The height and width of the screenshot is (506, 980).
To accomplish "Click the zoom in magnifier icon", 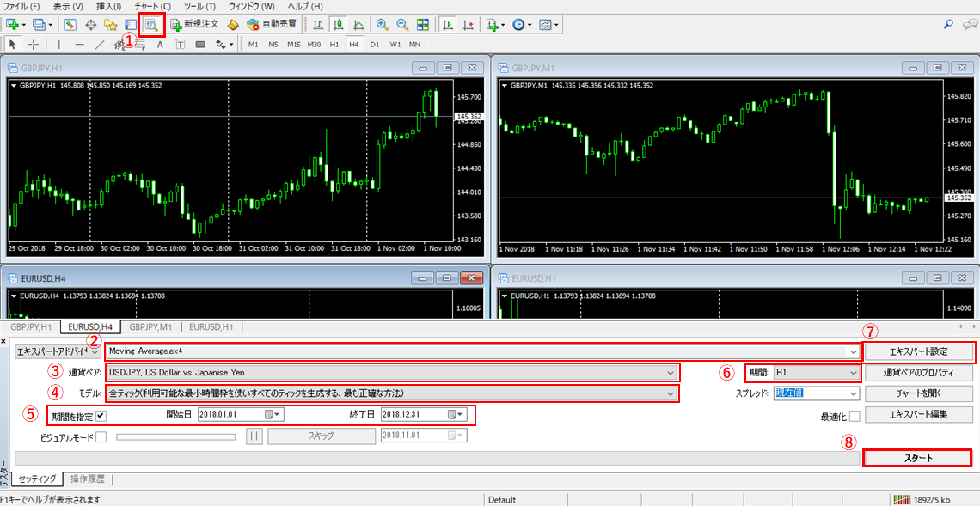I will pyautogui.click(x=382, y=25).
